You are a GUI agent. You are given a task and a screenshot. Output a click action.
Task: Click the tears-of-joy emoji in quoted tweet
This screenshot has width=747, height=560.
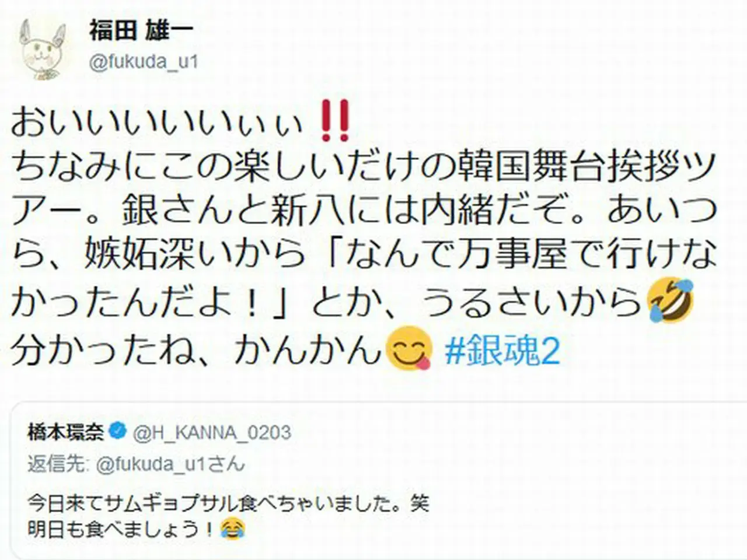233,528
